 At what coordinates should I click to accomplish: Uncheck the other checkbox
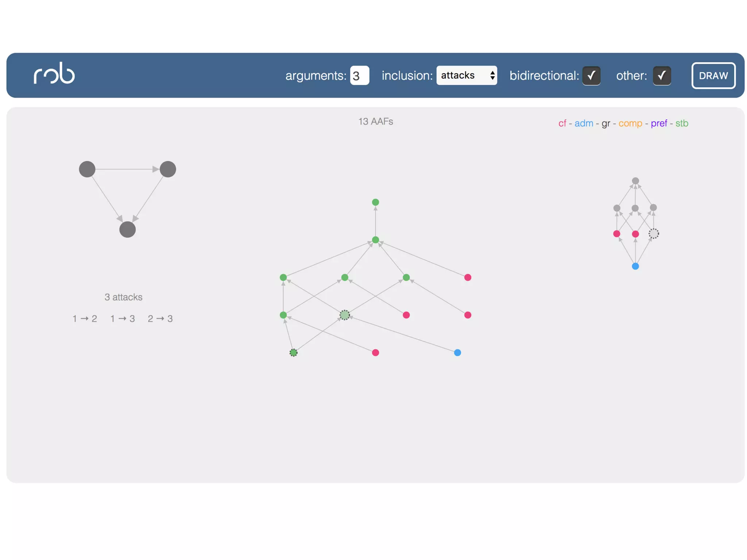pos(662,75)
